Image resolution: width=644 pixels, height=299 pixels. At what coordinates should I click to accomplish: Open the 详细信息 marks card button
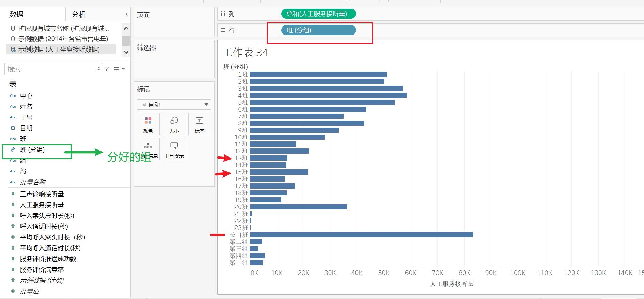pyautogui.click(x=148, y=149)
